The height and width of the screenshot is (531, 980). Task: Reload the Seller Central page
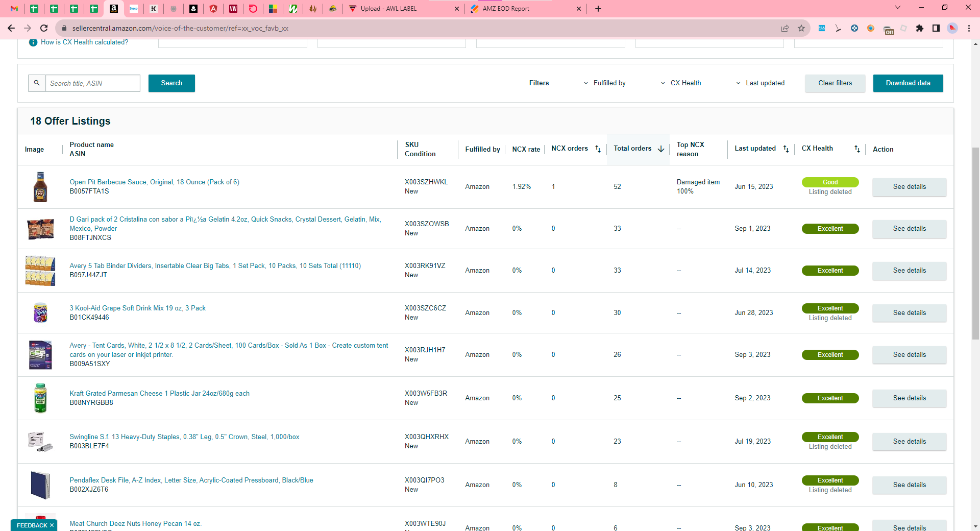[x=44, y=28]
